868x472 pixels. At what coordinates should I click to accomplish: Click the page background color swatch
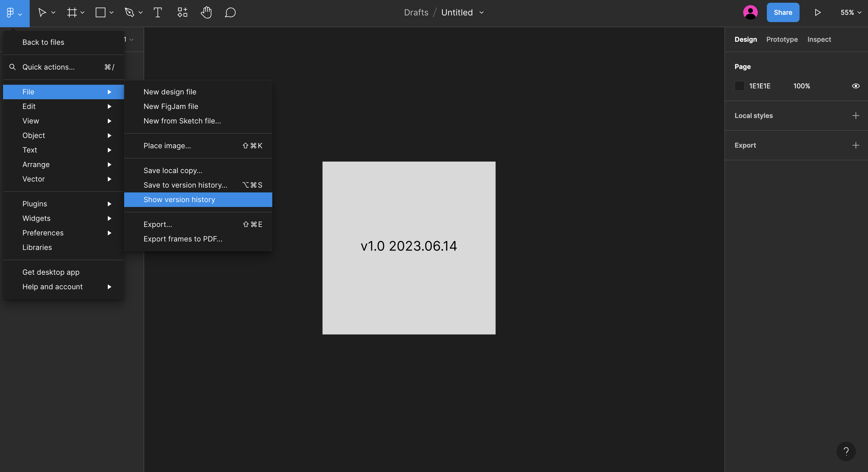(x=739, y=86)
